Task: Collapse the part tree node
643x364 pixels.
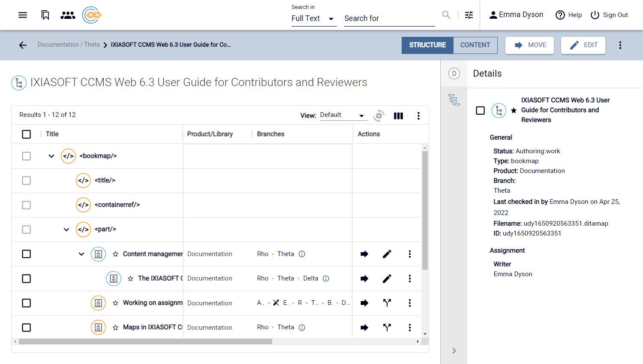Action: click(66, 230)
